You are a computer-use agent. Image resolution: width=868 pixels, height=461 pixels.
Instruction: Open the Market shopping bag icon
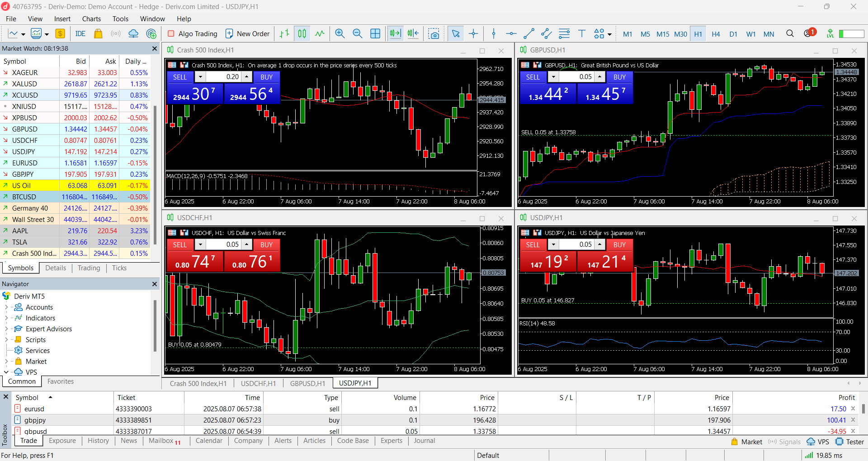point(98,34)
